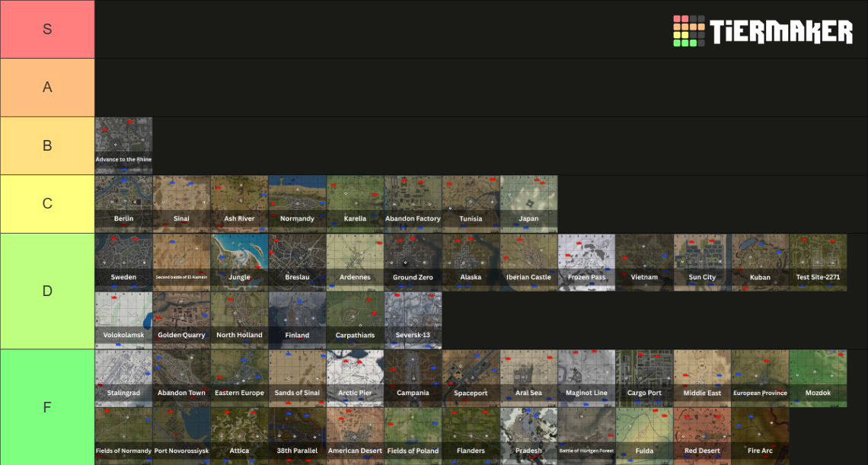Click the Flanders map thumbnail
The width and height of the screenshot is (868, 465).
click(471, 436)
